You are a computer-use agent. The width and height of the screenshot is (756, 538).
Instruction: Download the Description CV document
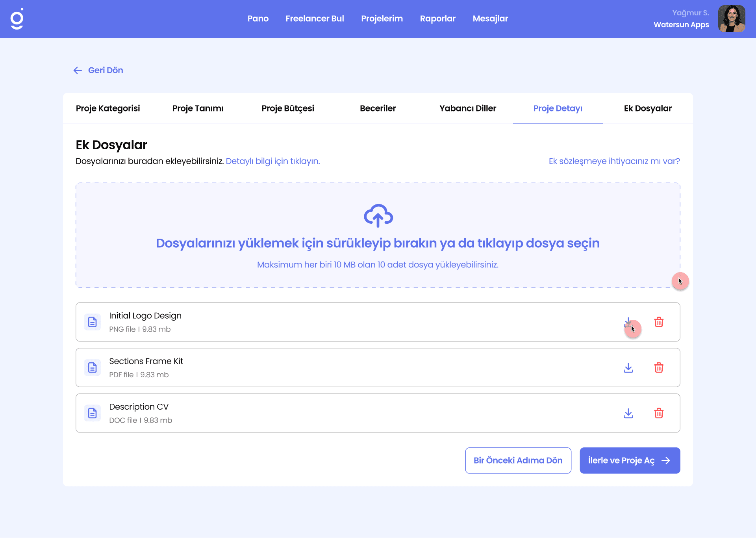tap(628, 413)
